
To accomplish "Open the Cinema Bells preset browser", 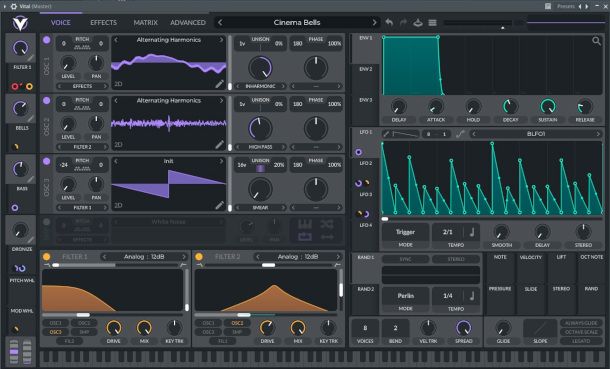I will (x=297, y=23).
